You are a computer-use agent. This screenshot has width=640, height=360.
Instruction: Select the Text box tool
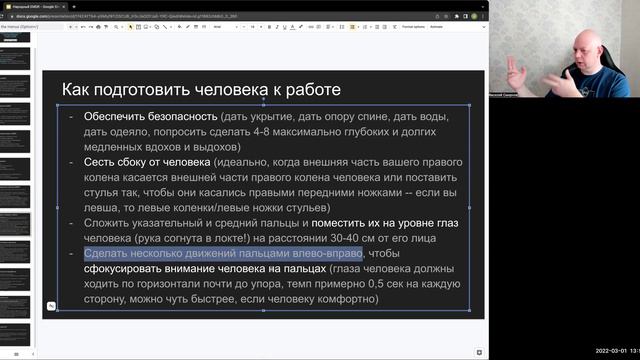click(138, 27)
